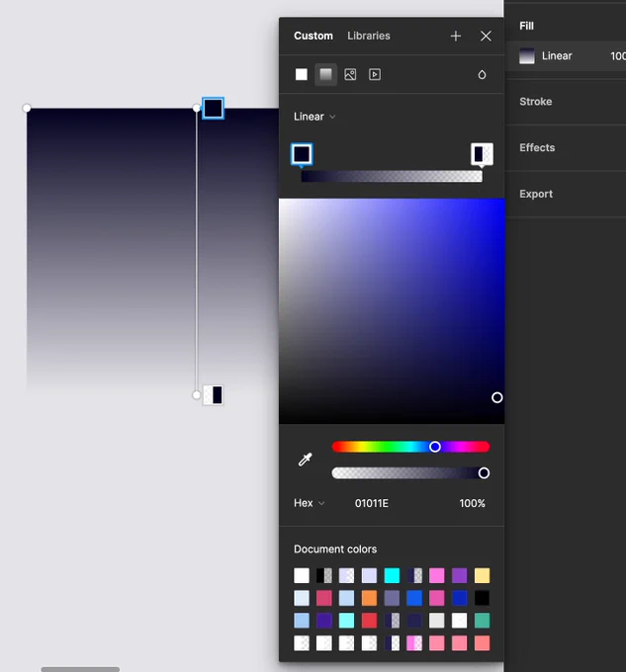Select the bottom gradient stop on canvas
Image resolution: width=626 pixels, height=672 pixels.
click(213, 394)
